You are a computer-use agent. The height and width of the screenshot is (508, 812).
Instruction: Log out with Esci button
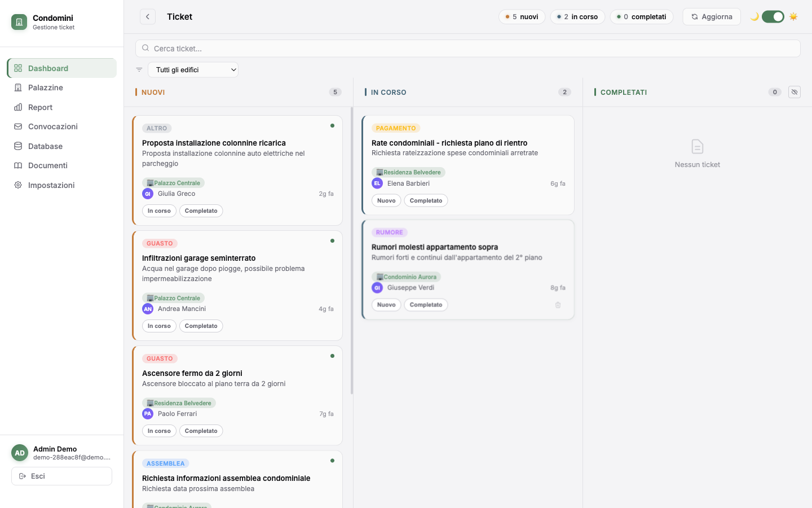pos(62,476)
